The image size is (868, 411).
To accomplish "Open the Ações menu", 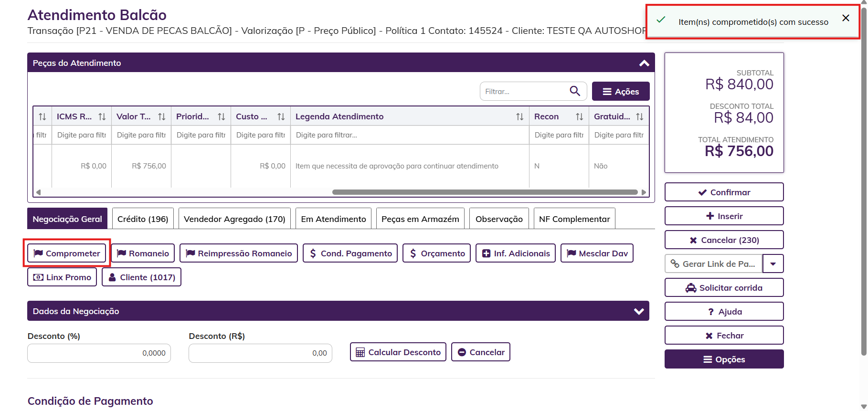I will pos(621,91).
